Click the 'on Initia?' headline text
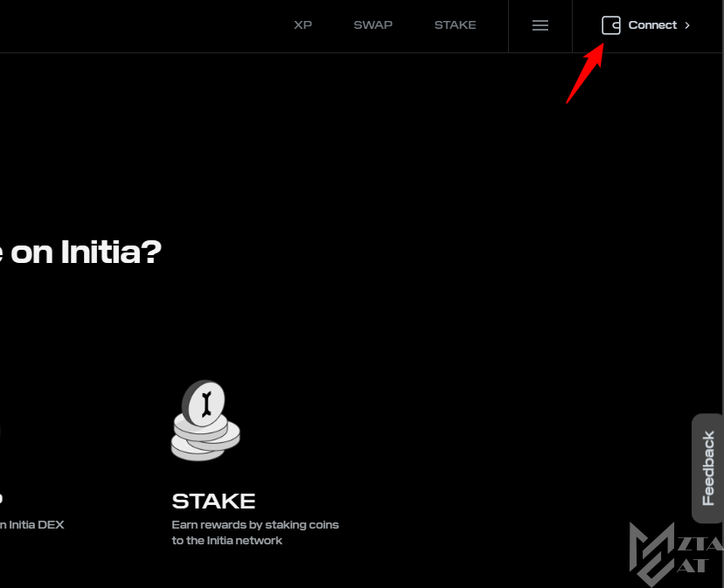 point(86,252)
